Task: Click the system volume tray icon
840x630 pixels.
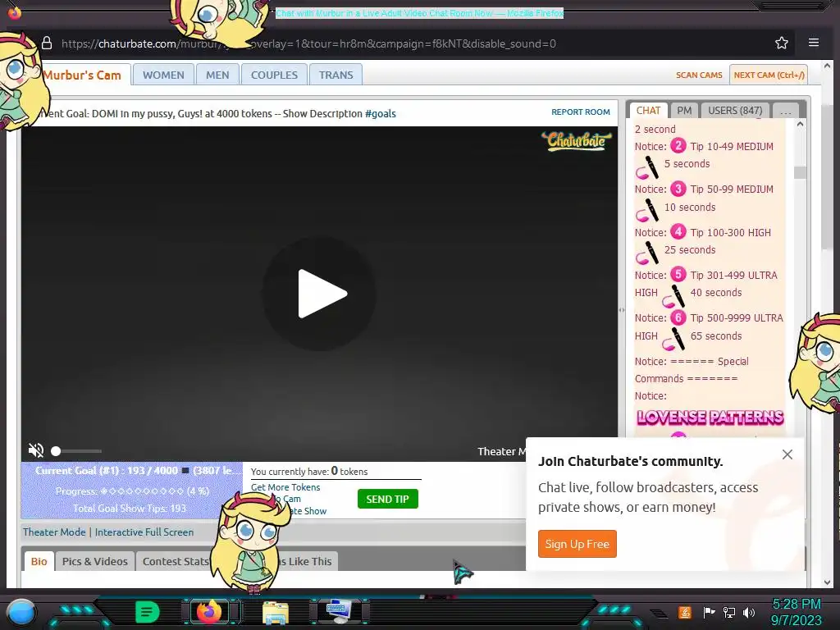Action: (x=748, y=612)
